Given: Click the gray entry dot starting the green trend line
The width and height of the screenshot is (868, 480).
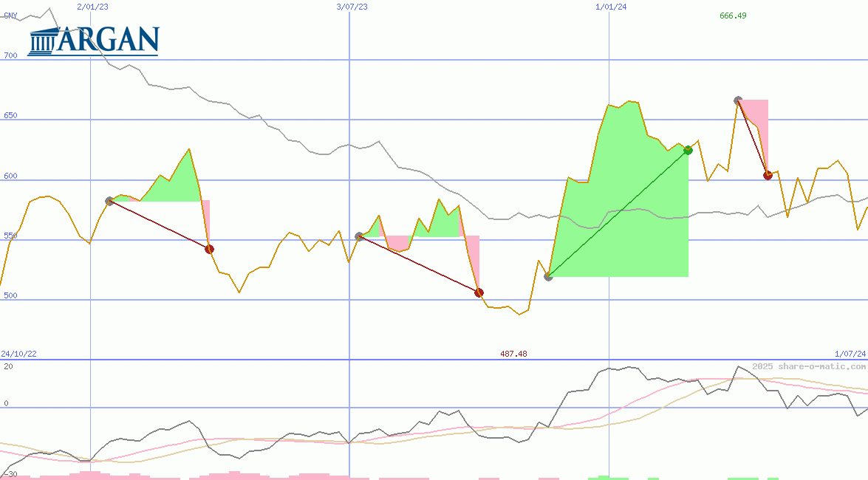Looking at the screenshot, I should pos(548,276).
